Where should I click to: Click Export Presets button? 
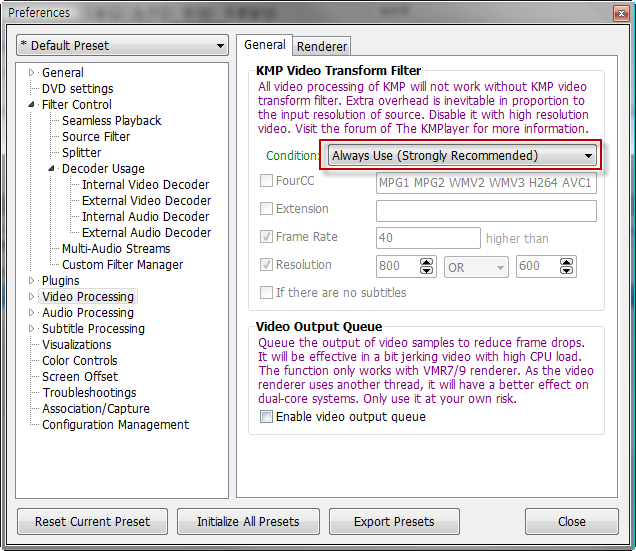point(394,521)
